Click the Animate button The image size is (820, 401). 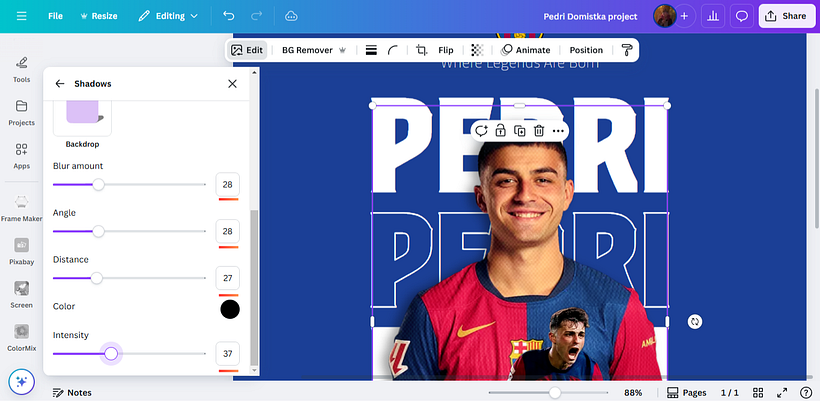pyautogui.click(x=526, y=50)
